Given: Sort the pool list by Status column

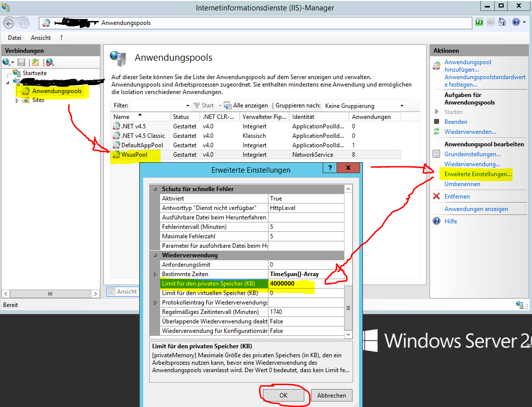Looking at the screenshot, I should coord(185,117).
